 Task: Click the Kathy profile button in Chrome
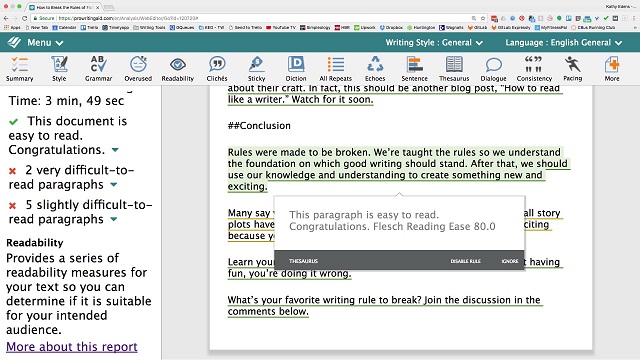pyautogui.click(x=620, y=7)
